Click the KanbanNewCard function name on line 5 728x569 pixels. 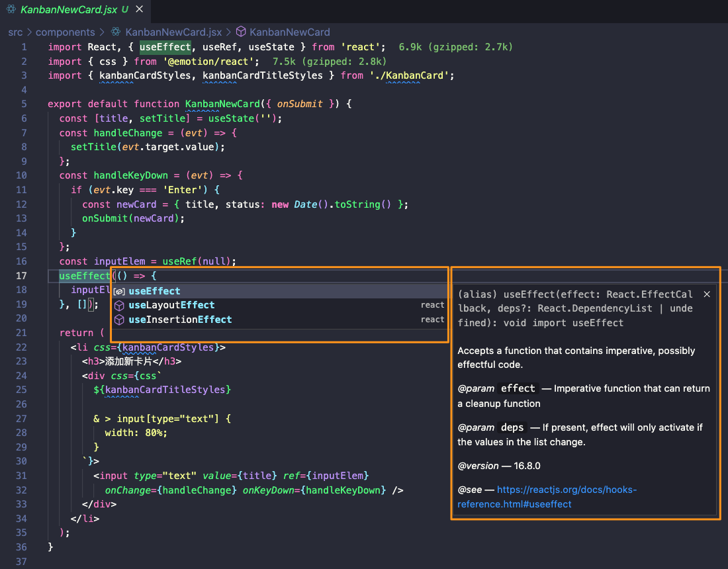[222, 104]
